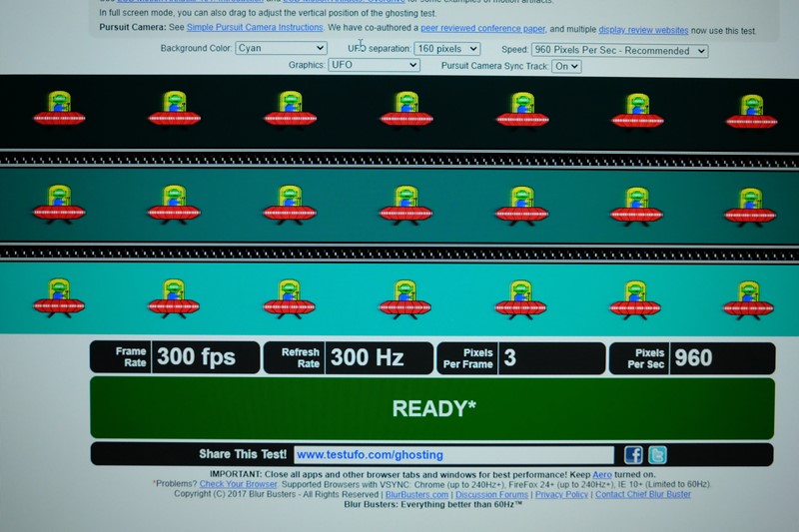This screenshot has width=799, height=532.
Task: Toggle the Pursuit Camera Sync Track selector
Action: click(566, 66)
